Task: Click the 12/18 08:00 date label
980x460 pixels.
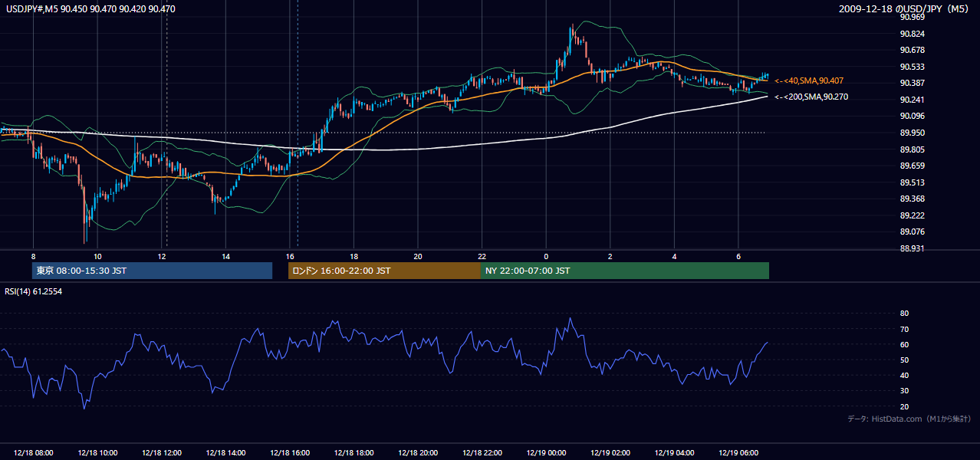Action: click(33, 453)
